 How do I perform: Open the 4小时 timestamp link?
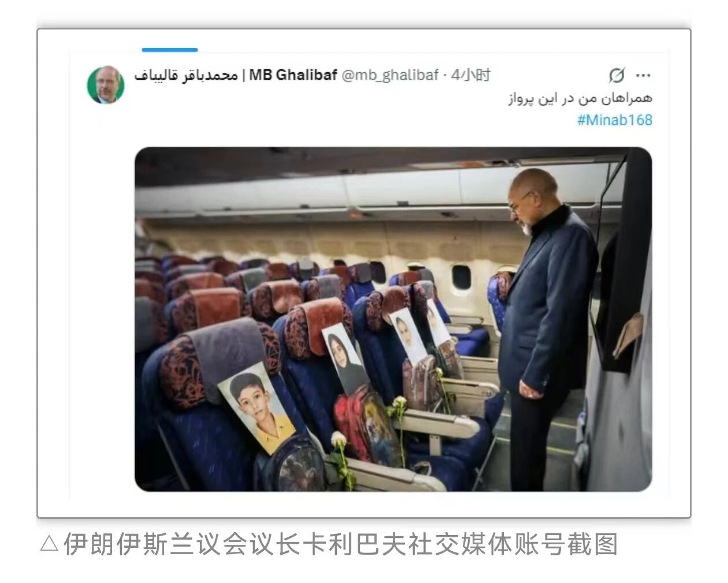tap(471, 75)
